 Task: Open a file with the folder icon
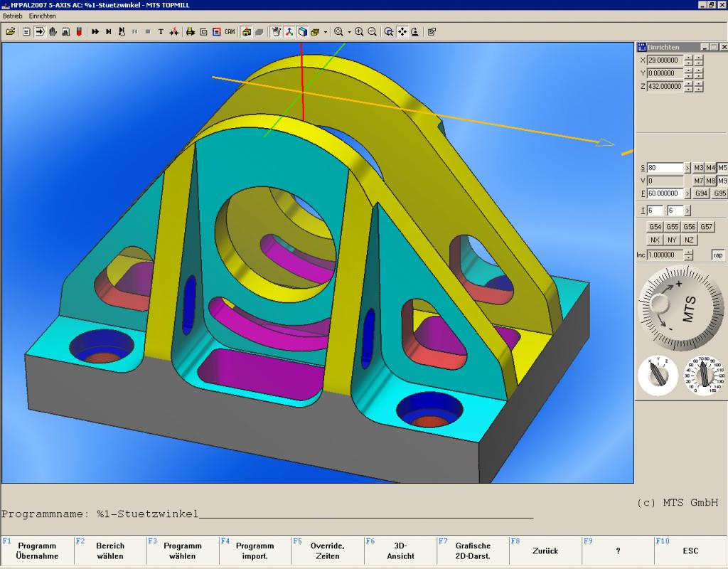(10, 31)
